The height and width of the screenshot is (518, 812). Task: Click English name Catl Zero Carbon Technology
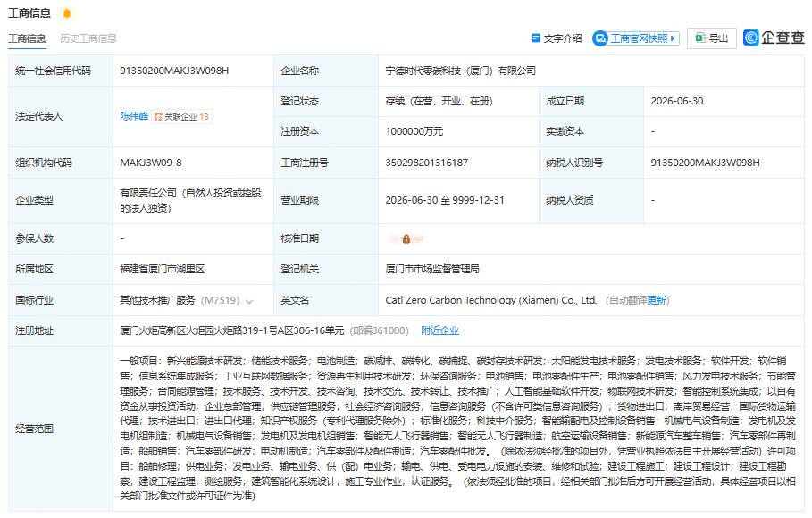[x=491, y=300]
